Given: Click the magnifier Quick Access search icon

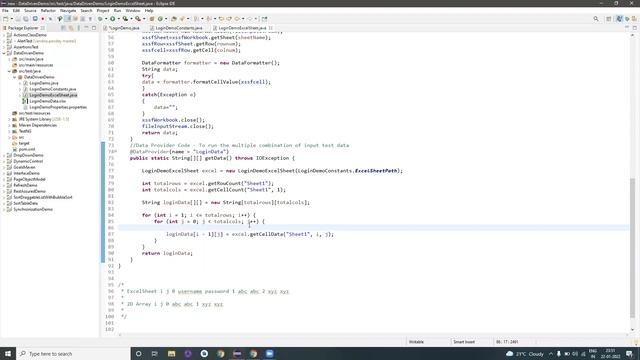Looking at the screenshot, I should click(596, 19).
